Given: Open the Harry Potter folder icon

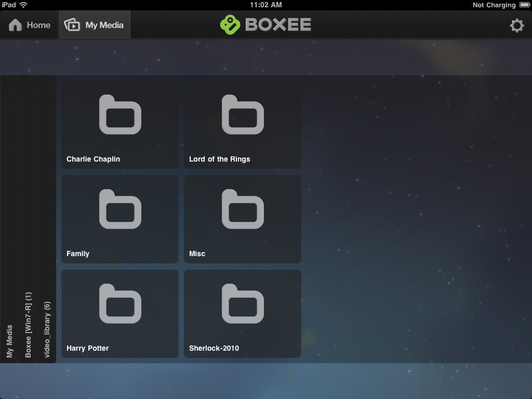Looking at the screenshot, I should (x=120, y=303).
